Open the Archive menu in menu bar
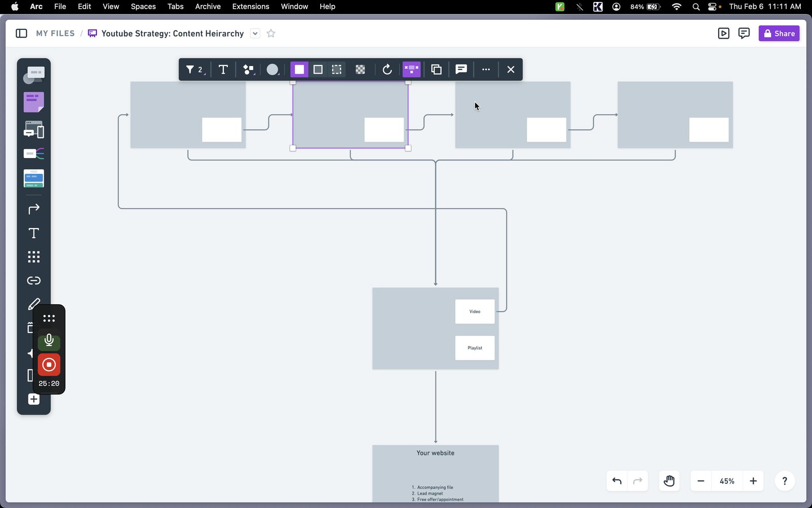Viewport: 812px width, 508px height. 208,7
